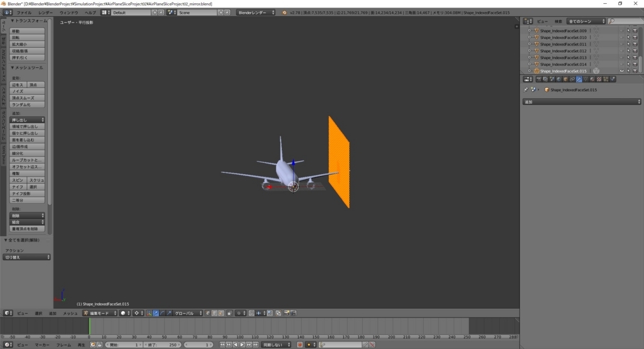This screenshot has height=349, width=644.
Task: Click the pin icon in properties header
Action: (526, 89)
